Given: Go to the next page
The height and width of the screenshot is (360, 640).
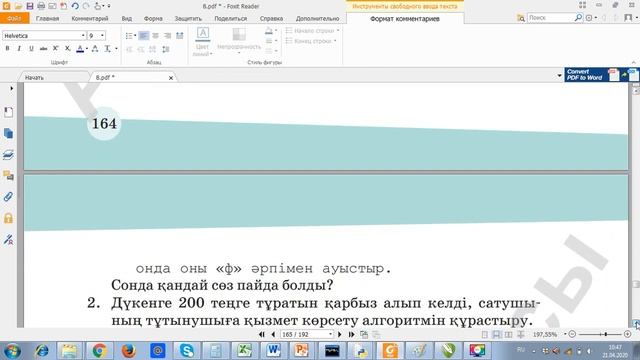Looking at the screenshot, I should (340, 334).
